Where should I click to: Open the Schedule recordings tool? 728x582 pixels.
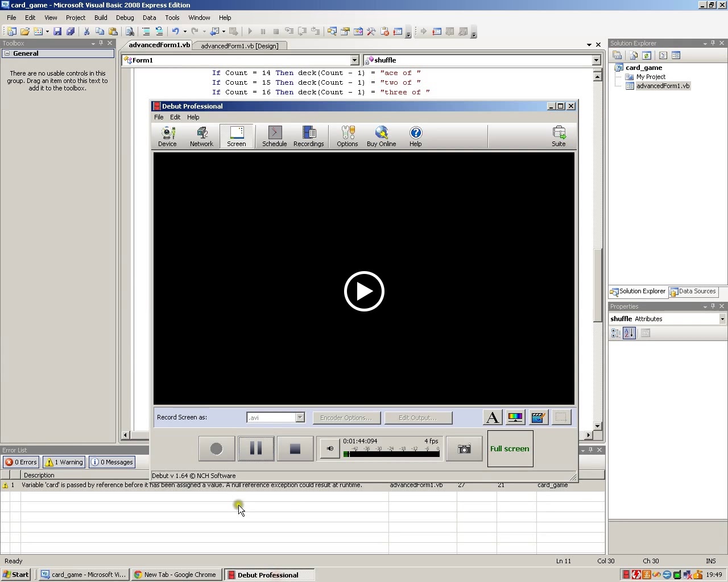274,136
